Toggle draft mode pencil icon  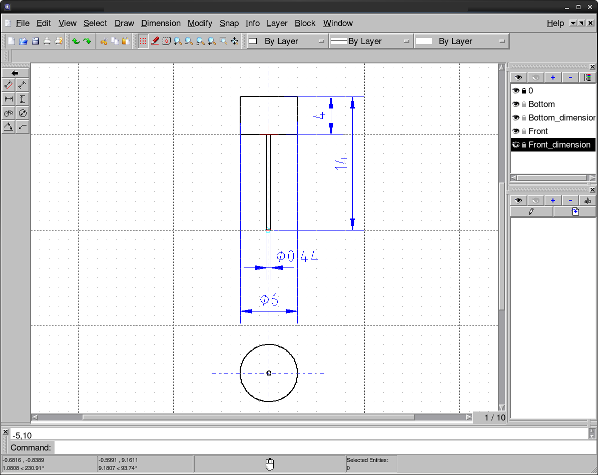155,41
